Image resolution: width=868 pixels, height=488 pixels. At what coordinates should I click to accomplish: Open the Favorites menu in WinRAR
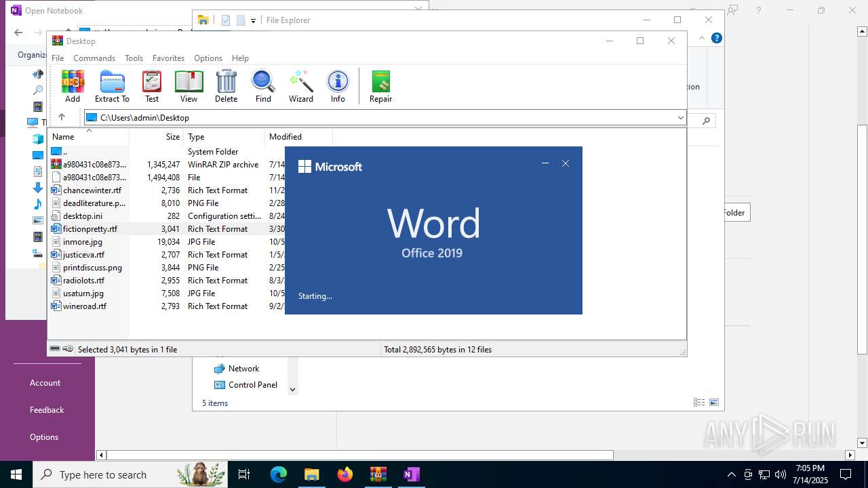pos(168,58)
